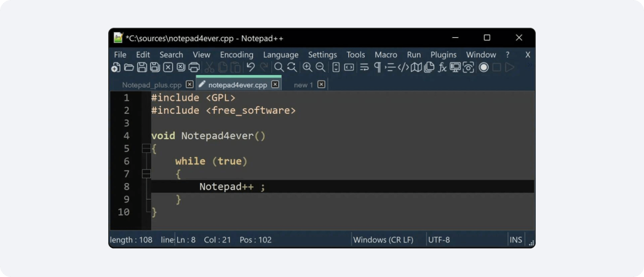Toggle Show All Characters pilcrow icon
Viewport: 644px width, 277px height.
click(377, 67)
